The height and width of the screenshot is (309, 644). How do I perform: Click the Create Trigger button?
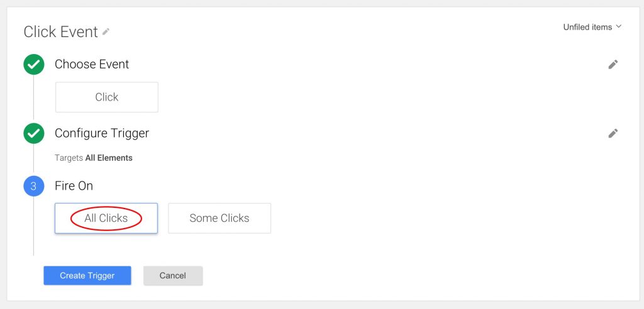[x=87, y=275]
